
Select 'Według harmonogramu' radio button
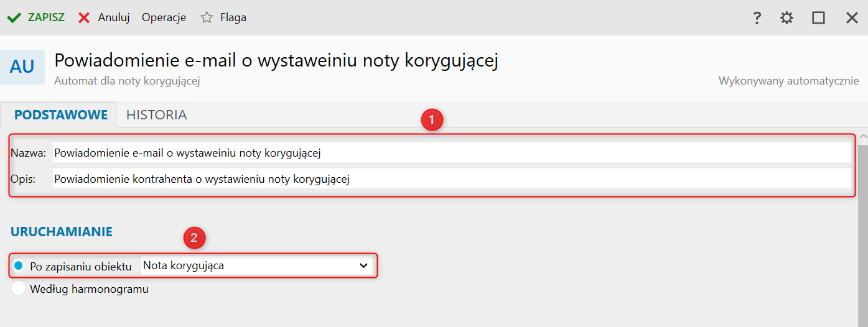[19, 289]
